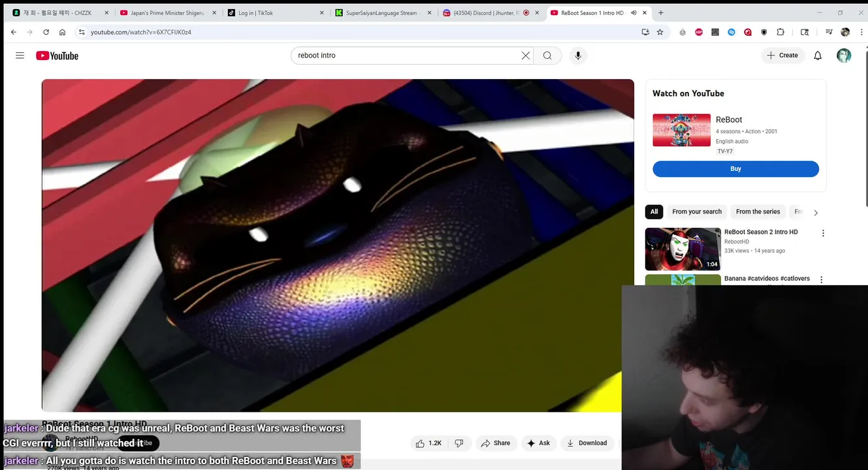Open the Banana #catvideos #catlovers title

[x=767, y=278]
